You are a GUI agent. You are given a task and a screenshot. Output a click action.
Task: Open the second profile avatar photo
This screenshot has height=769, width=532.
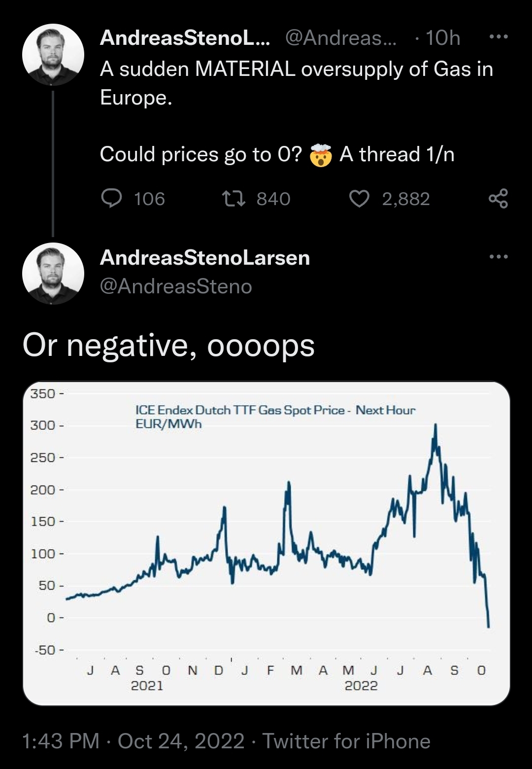click(53, 273)
